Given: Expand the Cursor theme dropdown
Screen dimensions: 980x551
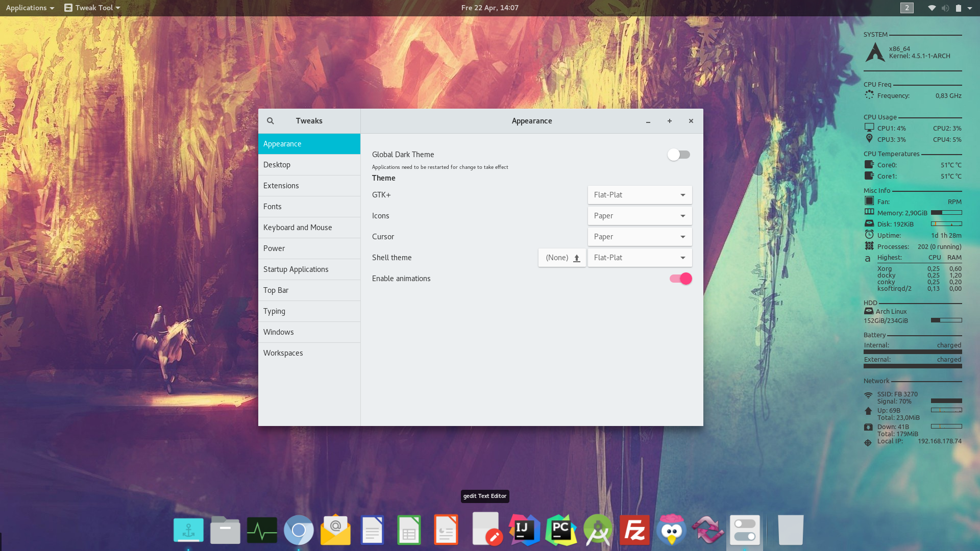Looking at the screenshot, I should tap(640, 237).
